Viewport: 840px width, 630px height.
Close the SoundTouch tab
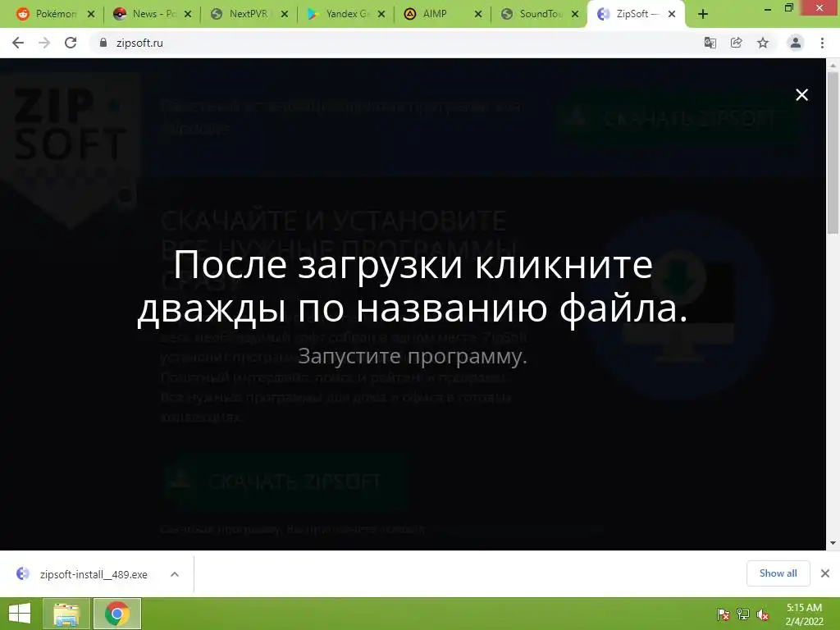(575, 14)
